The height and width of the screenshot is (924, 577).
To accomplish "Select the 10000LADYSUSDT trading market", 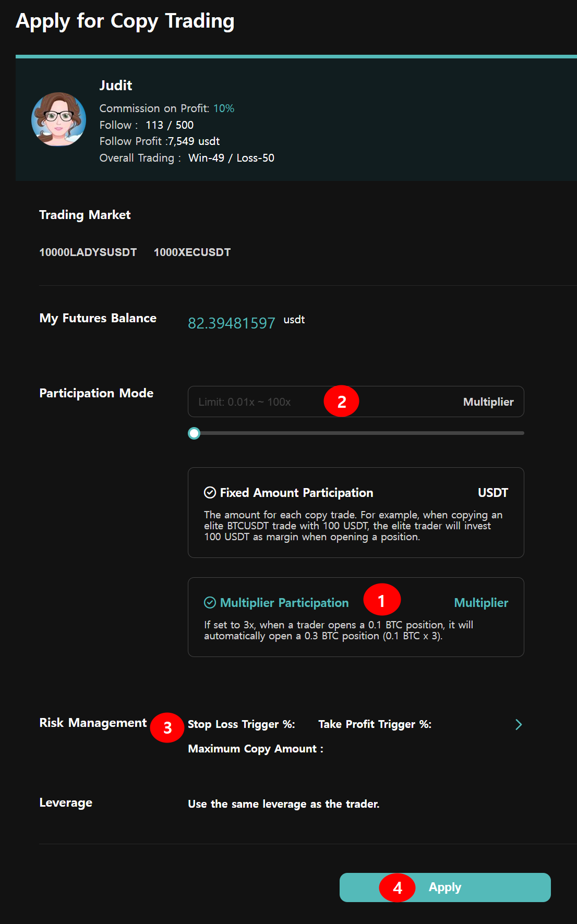I will pyautogui.click(x=88, y=252).
